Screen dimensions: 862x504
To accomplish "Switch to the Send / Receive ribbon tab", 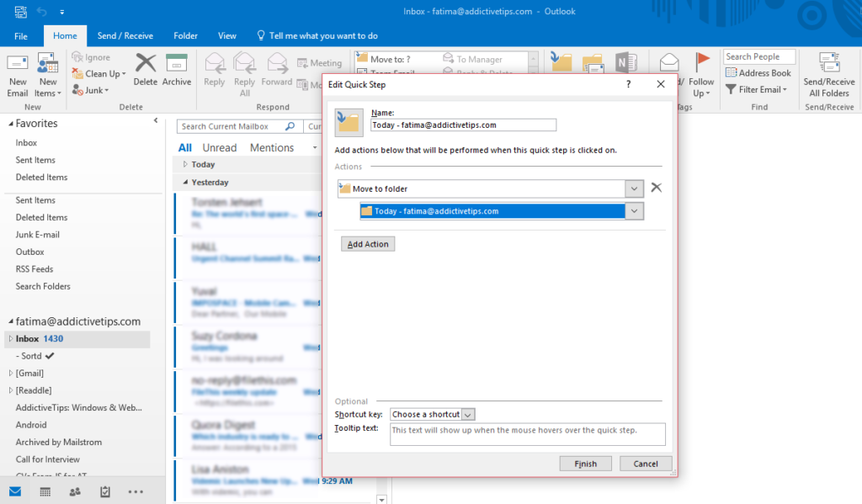I will click(x=125, y=35).
